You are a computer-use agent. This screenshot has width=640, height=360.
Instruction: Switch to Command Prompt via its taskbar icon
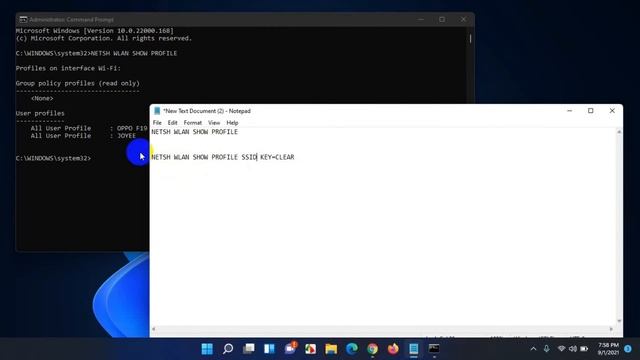[434, 349]
